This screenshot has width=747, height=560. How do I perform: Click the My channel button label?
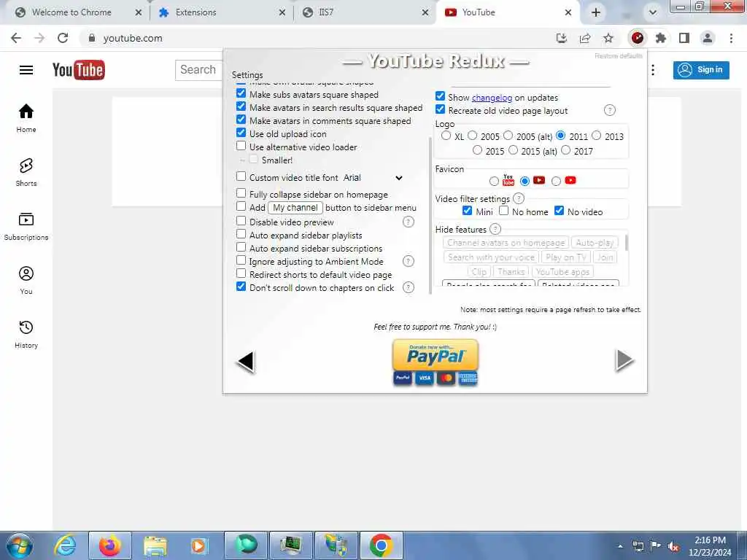[295, 208]
